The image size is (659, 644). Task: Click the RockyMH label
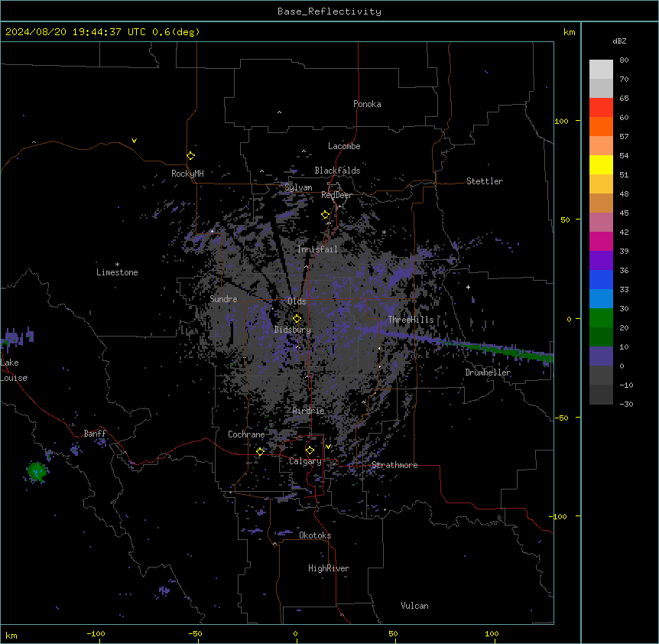187,174
